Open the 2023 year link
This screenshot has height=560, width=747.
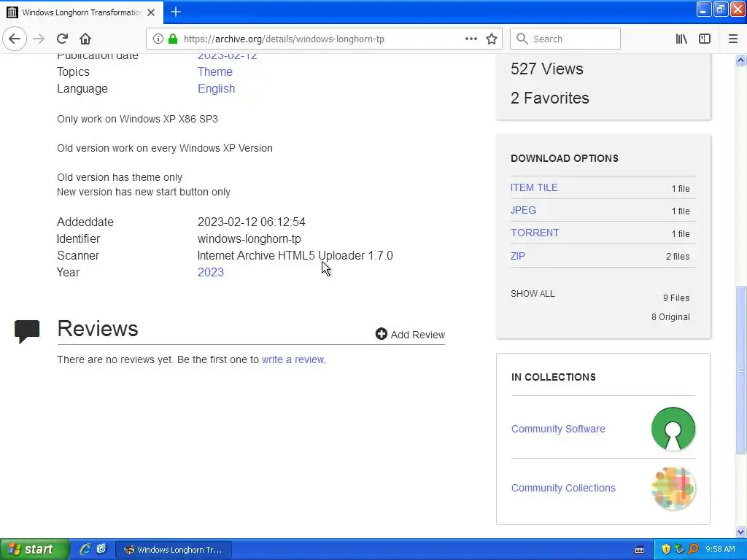(x=211, y=272)
